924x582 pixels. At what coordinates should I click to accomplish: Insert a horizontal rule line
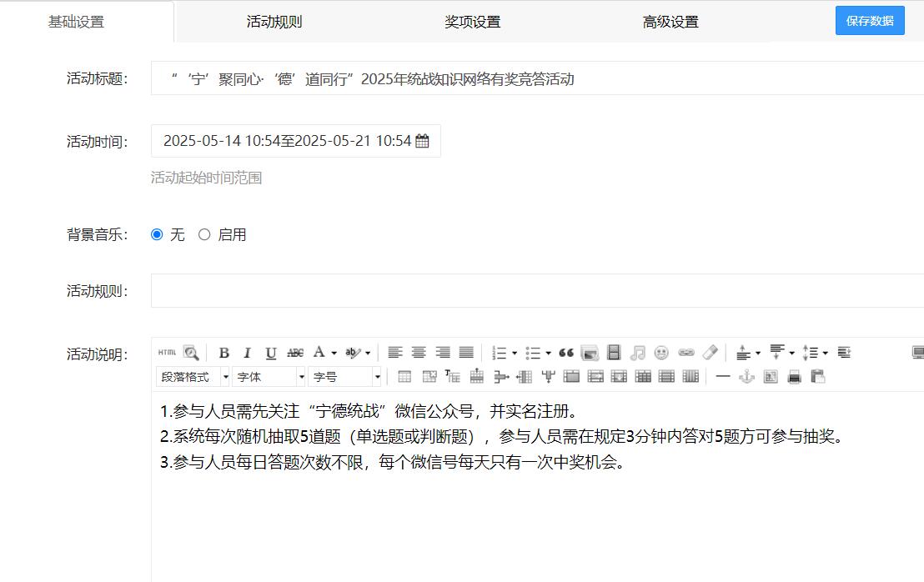(722, 376)
